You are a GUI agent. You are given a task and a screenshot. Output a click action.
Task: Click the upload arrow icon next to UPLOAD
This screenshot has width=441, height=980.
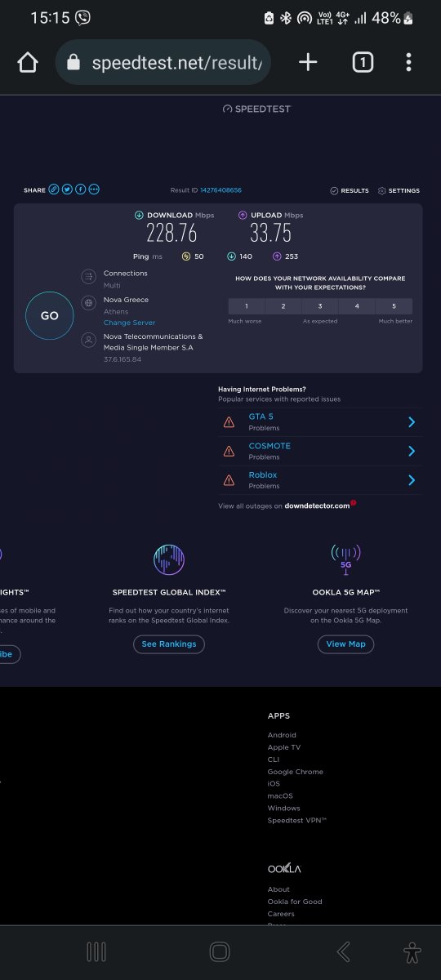pos(243,215)
